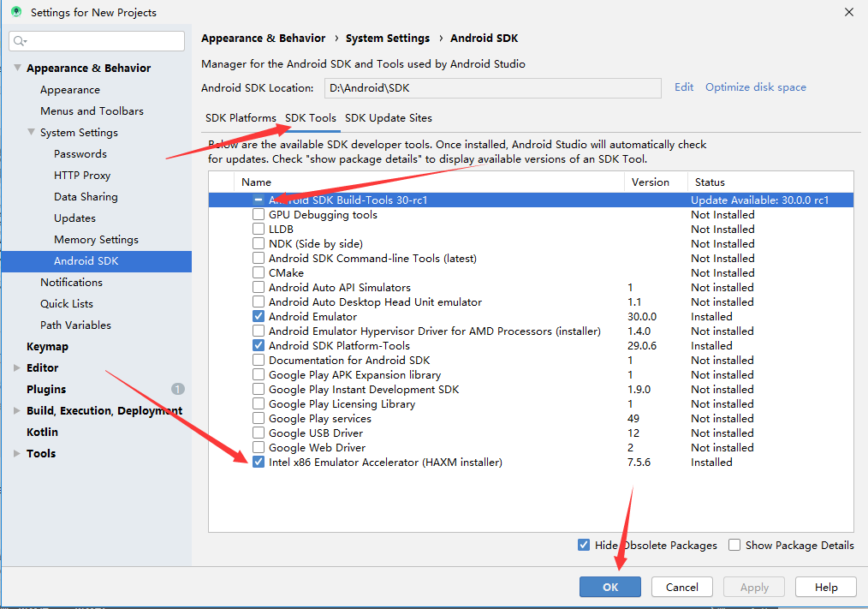Open HTTP Proxy settings
Screen dimensions: 868x609
point(82,175)
